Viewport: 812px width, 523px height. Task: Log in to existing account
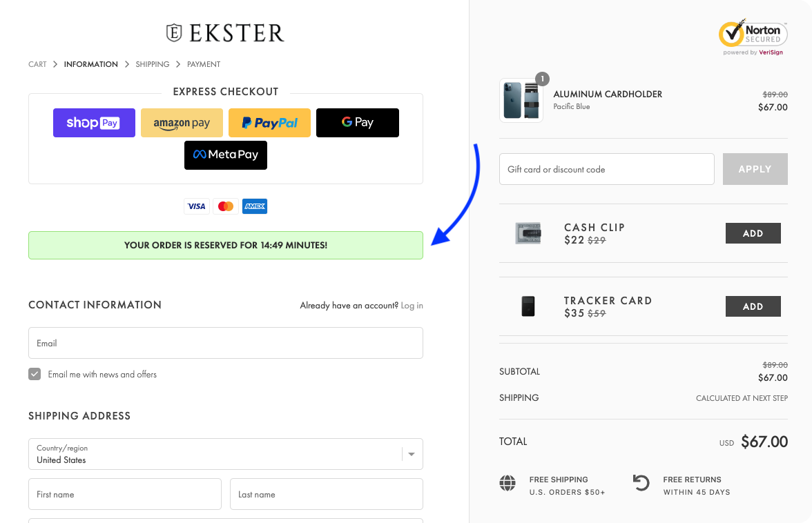[412, 306]
